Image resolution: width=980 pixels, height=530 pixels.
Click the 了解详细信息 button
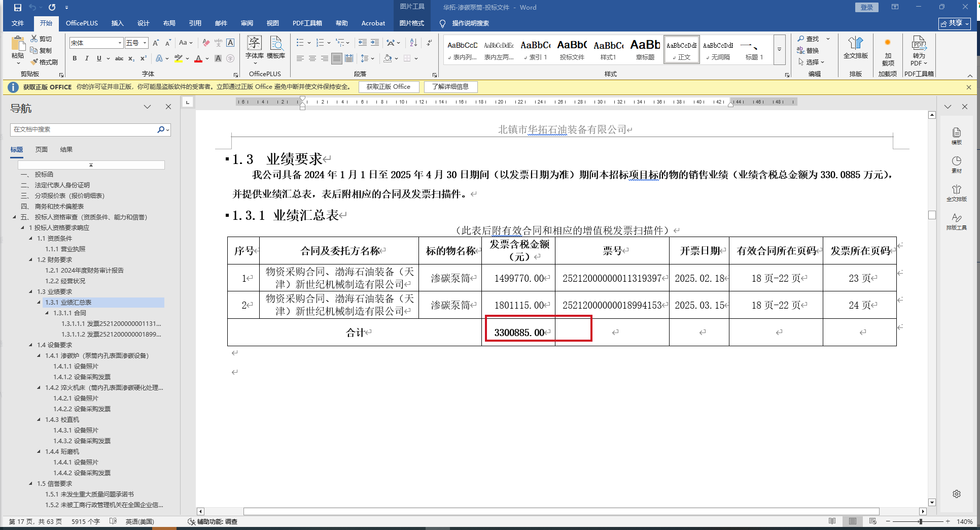pos(450,87)
